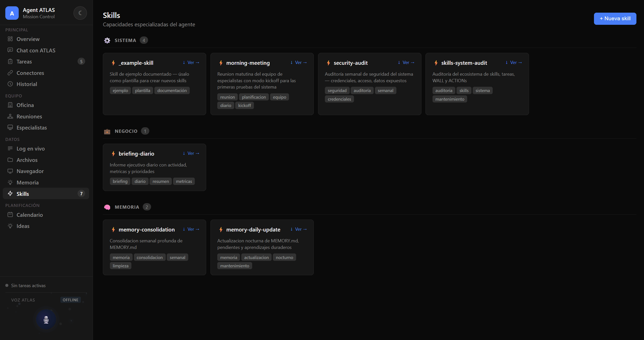
Task: Click the 'nocturno' tag on memory-daily-update
Action: click(284, 258)
